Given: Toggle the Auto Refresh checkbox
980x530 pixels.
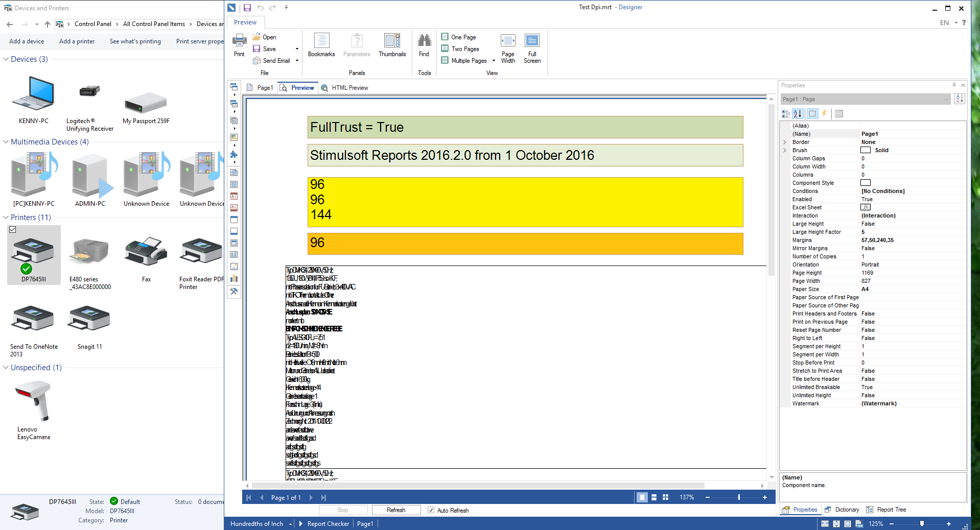Looking at the screenshot, I should click(x=431, y=510).
